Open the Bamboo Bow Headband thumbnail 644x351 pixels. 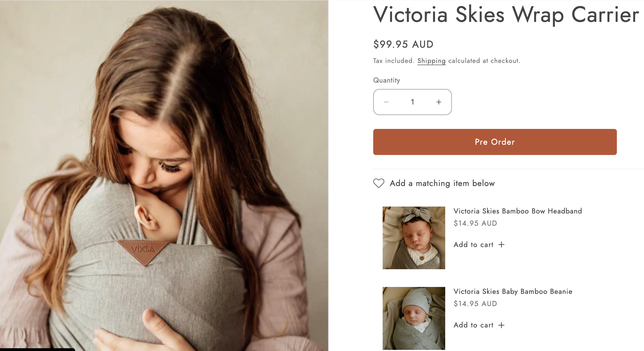(414, 238)
